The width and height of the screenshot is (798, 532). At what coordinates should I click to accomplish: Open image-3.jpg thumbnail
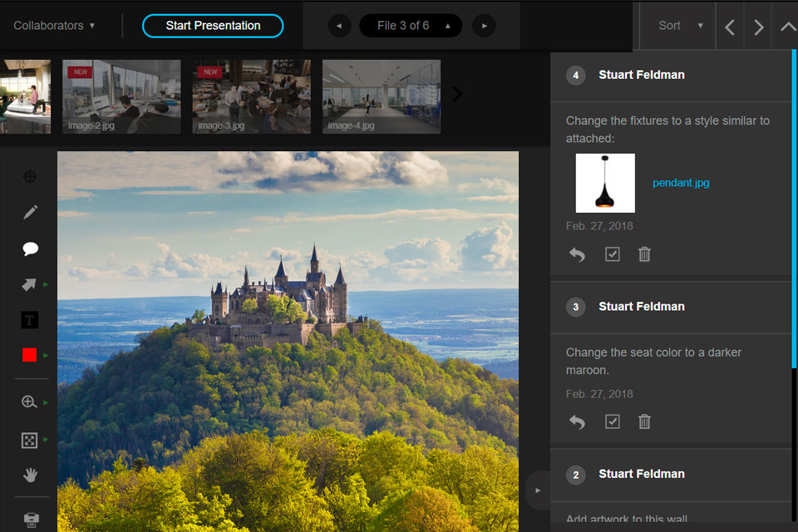coord(251,96)
